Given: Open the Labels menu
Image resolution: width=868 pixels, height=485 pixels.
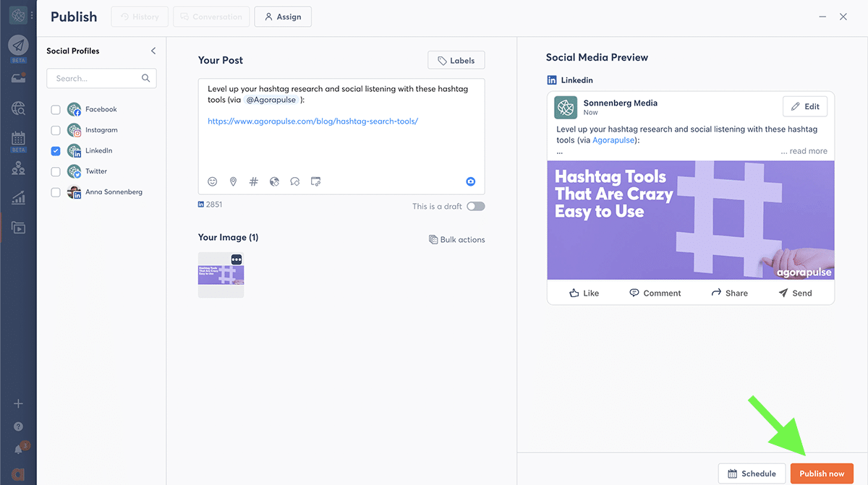Looking at the screenshot, I should tap(456, 61).
